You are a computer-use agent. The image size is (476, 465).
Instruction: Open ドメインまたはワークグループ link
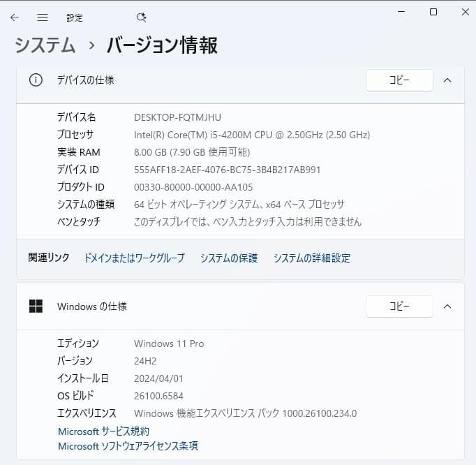134,258
